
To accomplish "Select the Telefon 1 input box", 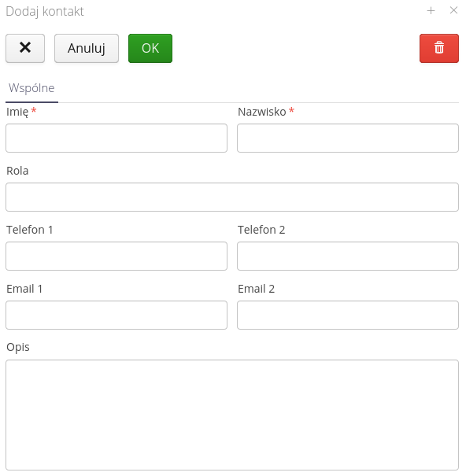I will point(116,256).
